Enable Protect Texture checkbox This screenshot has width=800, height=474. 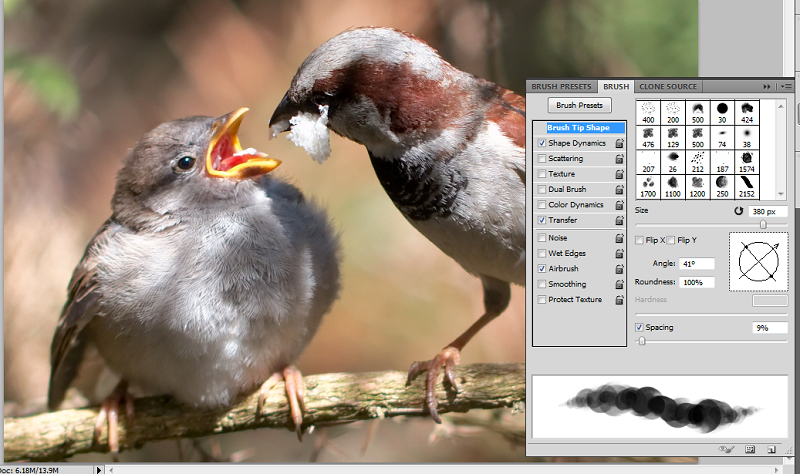(x=542, y=300)
